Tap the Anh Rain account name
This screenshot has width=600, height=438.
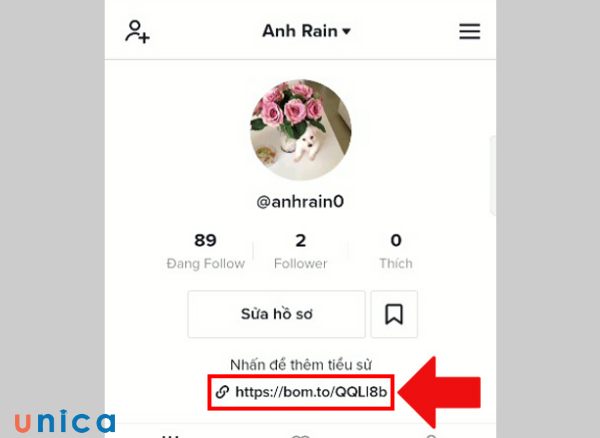point(300,31)
